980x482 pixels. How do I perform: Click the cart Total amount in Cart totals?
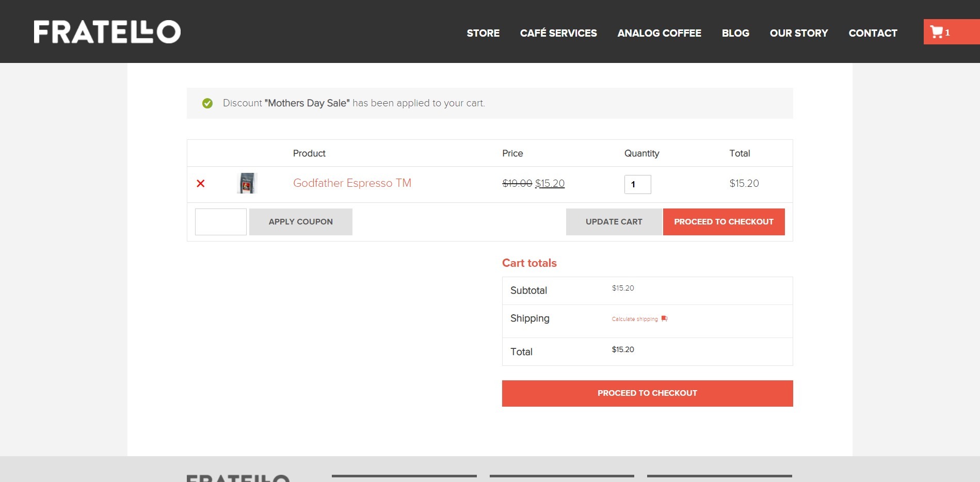623,349
